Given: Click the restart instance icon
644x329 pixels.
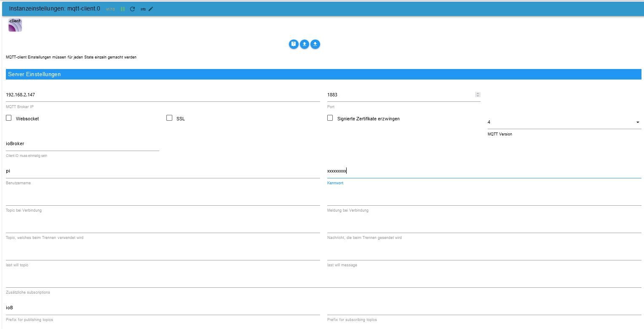Looking at the screenshot, I should (x=132, y=9).
